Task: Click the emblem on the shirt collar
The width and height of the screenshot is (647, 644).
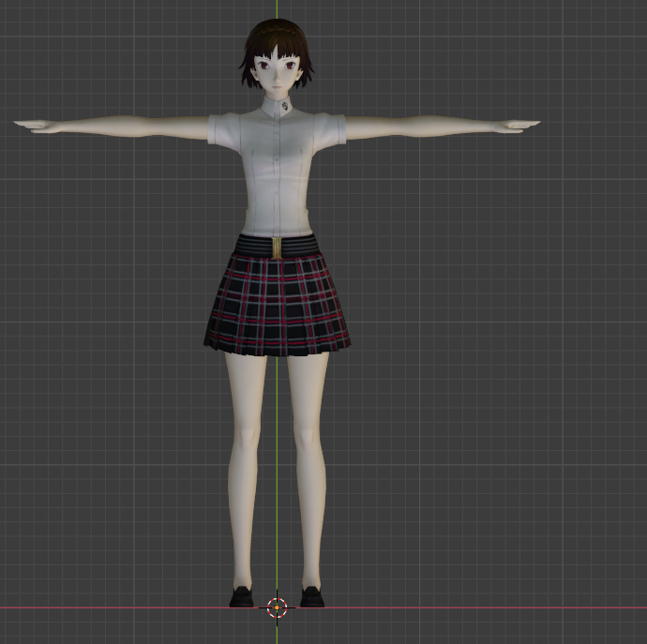Action: tap(285, 107)
